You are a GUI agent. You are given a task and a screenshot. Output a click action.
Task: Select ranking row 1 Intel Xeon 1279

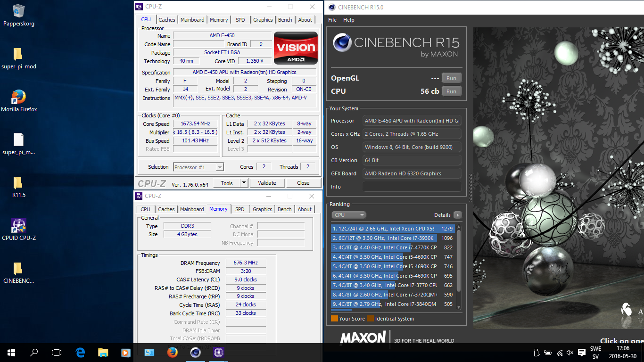point(393,229)
